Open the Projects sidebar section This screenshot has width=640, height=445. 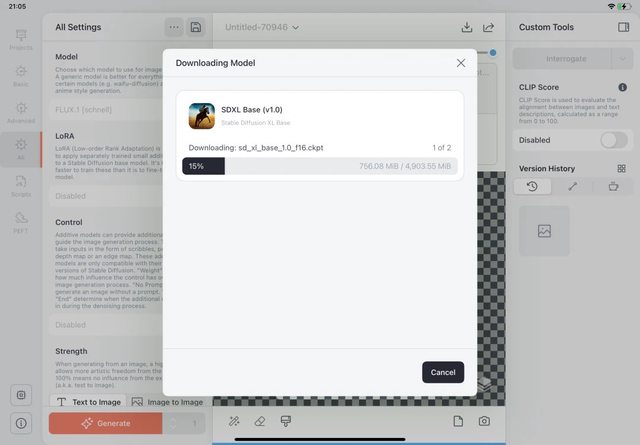click(21, 39)
